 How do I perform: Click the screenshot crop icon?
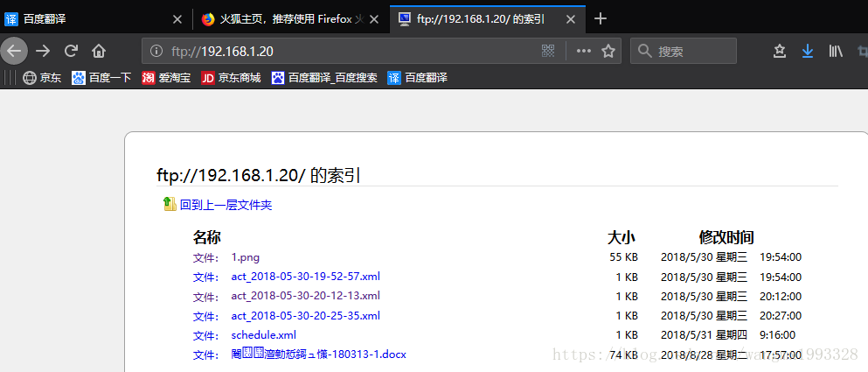(x=863, y=52)
